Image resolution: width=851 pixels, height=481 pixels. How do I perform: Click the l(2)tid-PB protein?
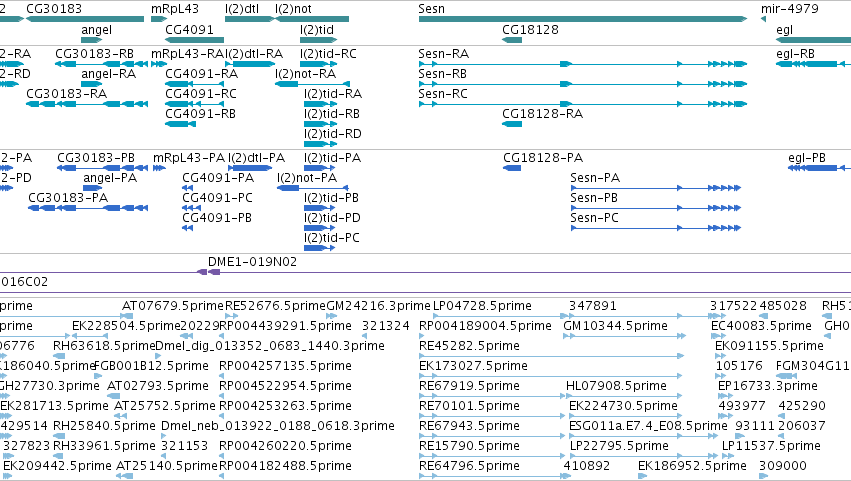332,198
